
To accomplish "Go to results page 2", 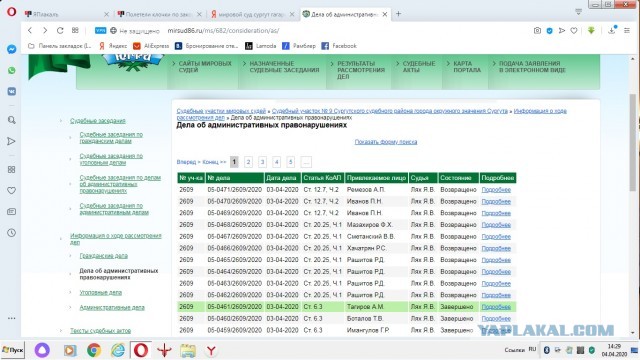I will [x=248, y=162].
